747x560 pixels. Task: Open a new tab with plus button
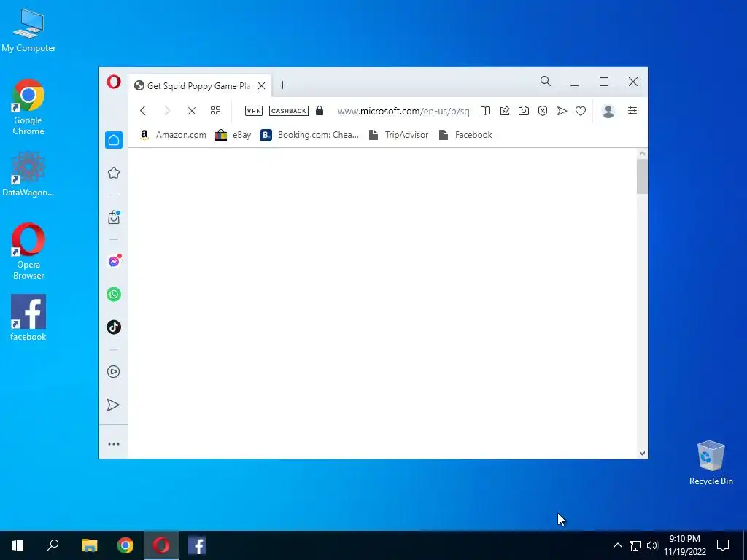point(282,85)
